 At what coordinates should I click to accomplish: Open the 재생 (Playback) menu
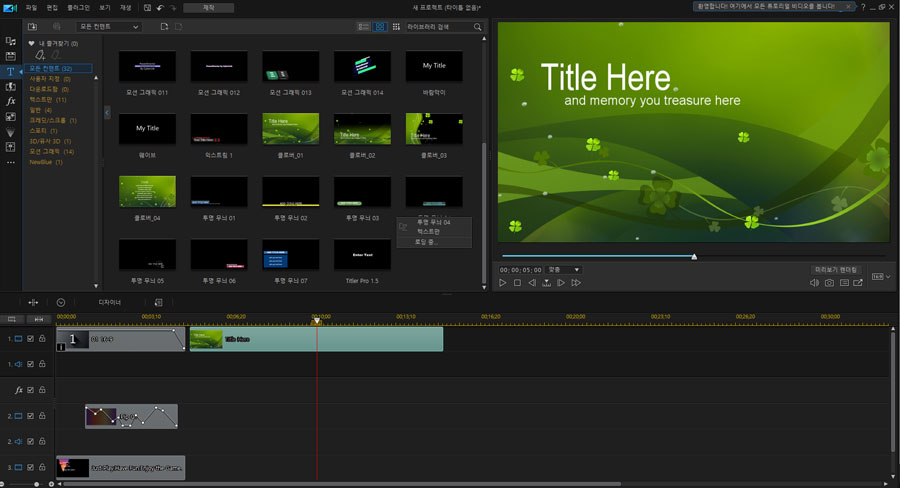click(x=125, y=7)
